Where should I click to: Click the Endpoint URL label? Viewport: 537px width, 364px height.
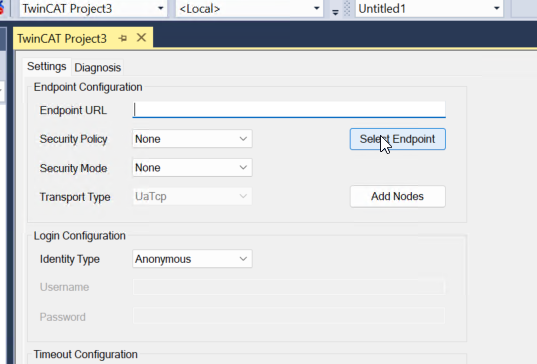73,110
